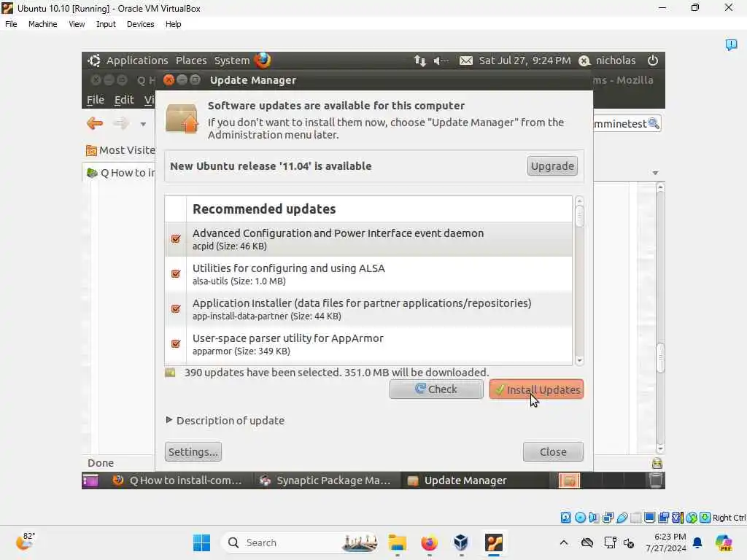Open the Settings... button
The height and width of the screenshot is (560, 747).
pos(193,452)
